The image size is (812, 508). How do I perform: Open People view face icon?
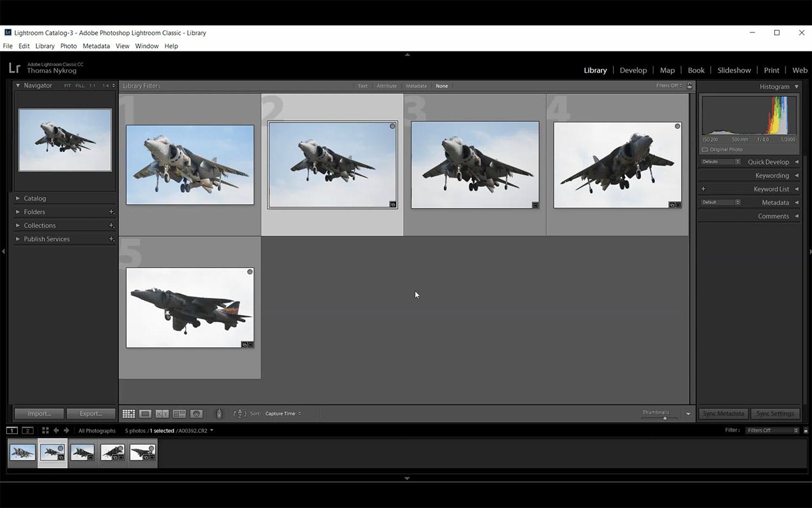[197, 414]
